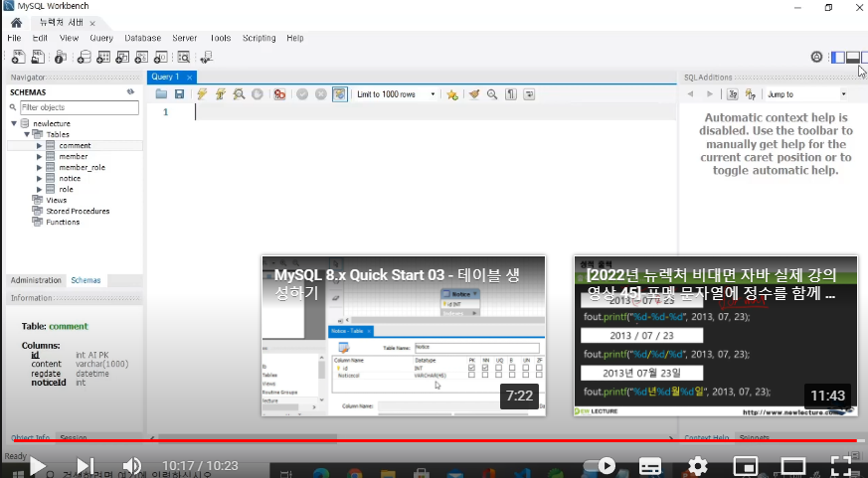
Task: Click the commit transaction checkmark icon
Action: point(302,94)
